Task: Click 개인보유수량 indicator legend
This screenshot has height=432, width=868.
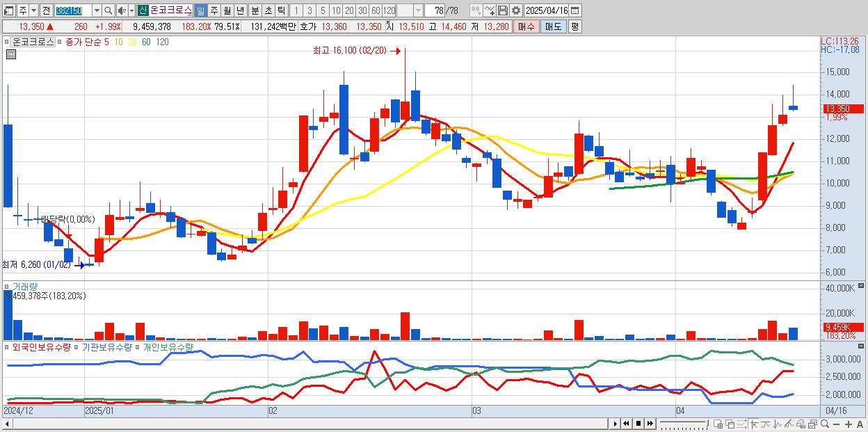Action: 168,346
